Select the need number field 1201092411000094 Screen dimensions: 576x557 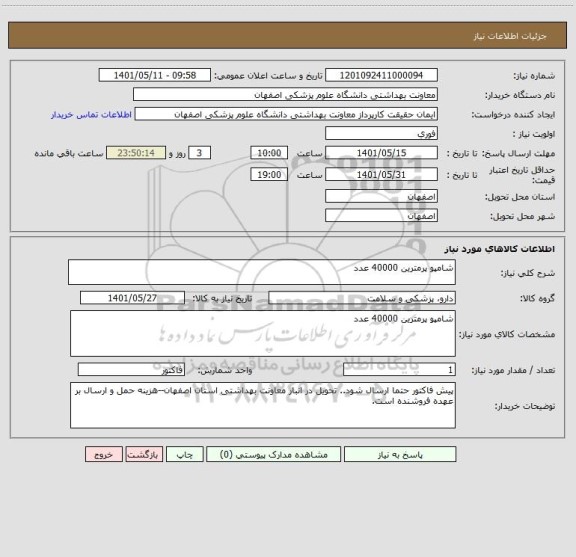381,75
